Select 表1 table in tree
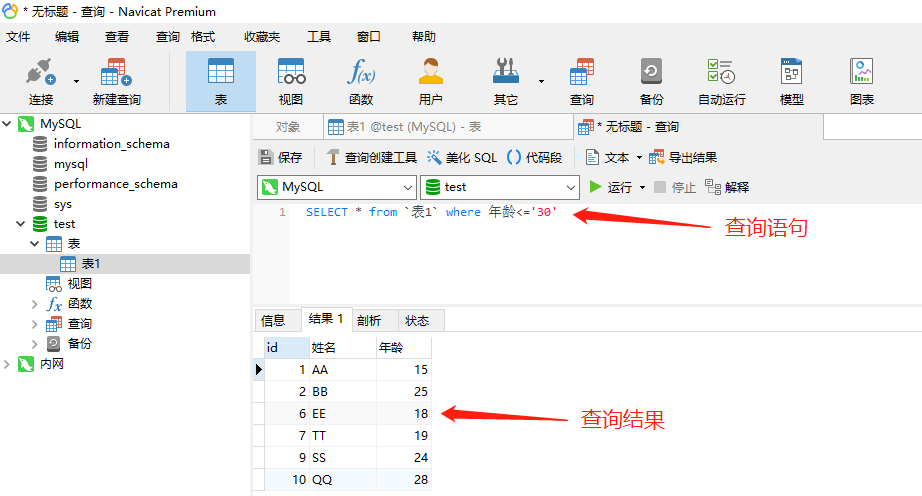This screenshot has width=922, height=496. coord(91,264)
